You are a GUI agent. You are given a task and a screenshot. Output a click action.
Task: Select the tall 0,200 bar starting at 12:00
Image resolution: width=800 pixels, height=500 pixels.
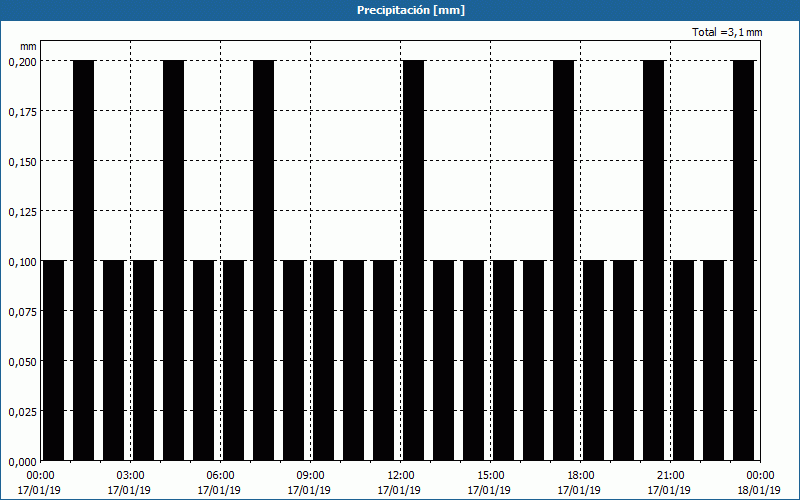pos(413,261)
